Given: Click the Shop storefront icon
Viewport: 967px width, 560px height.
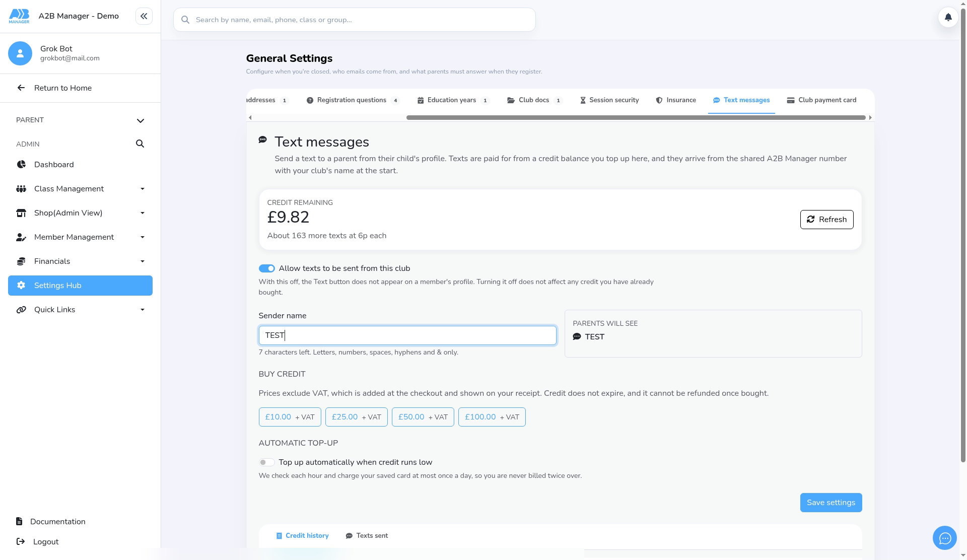Looking at the screenshot, I should (21, 213).
